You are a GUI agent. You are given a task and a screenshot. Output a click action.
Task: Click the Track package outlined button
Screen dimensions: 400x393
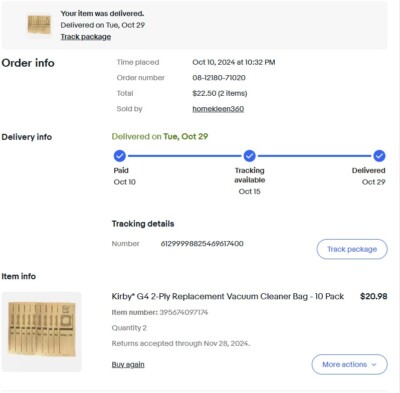point(352,249)
